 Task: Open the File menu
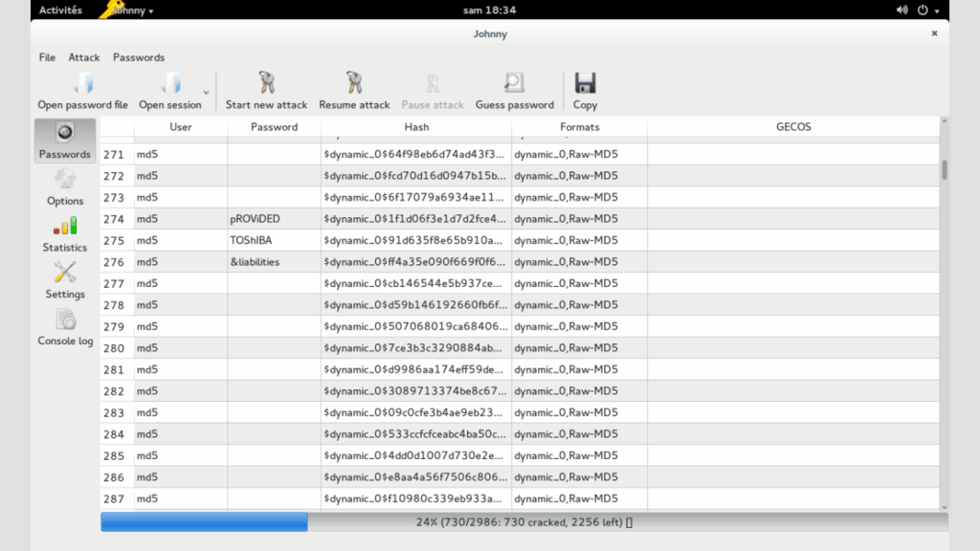47,57
